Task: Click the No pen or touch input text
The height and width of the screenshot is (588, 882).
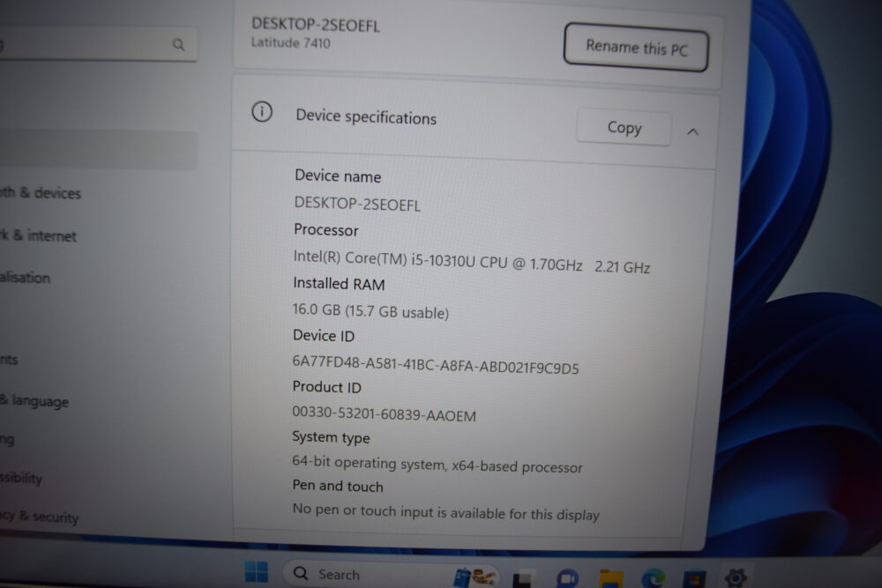Action: click(x=445, y=512)
